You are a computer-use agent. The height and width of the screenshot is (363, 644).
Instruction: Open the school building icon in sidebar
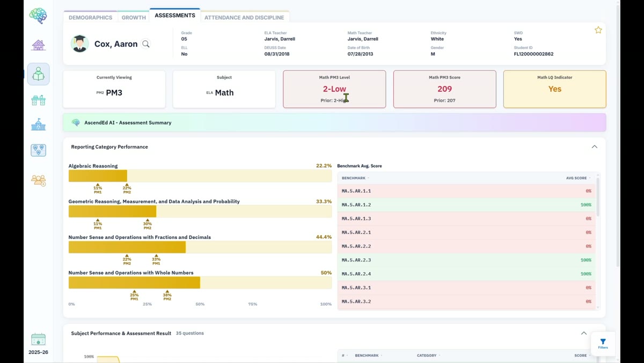[x=38, y=125]
